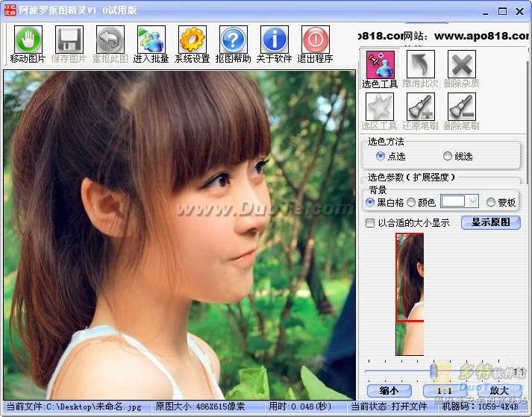Image resolution: width=532 pixels, height=417 pixels.
Task: Minimize the window
Action: coord(486,12)
